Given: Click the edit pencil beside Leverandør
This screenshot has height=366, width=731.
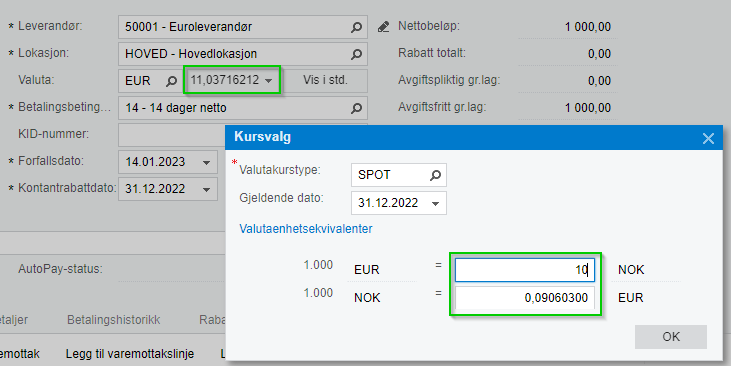Looking at the screenshot, I should pyautogui.click(x=383, y=27).
